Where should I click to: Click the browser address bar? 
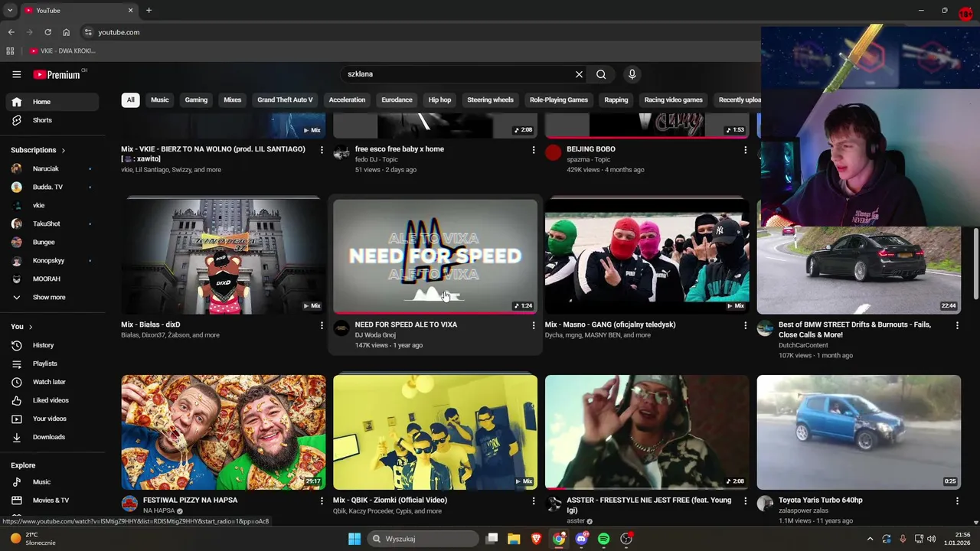click(421, 32)
